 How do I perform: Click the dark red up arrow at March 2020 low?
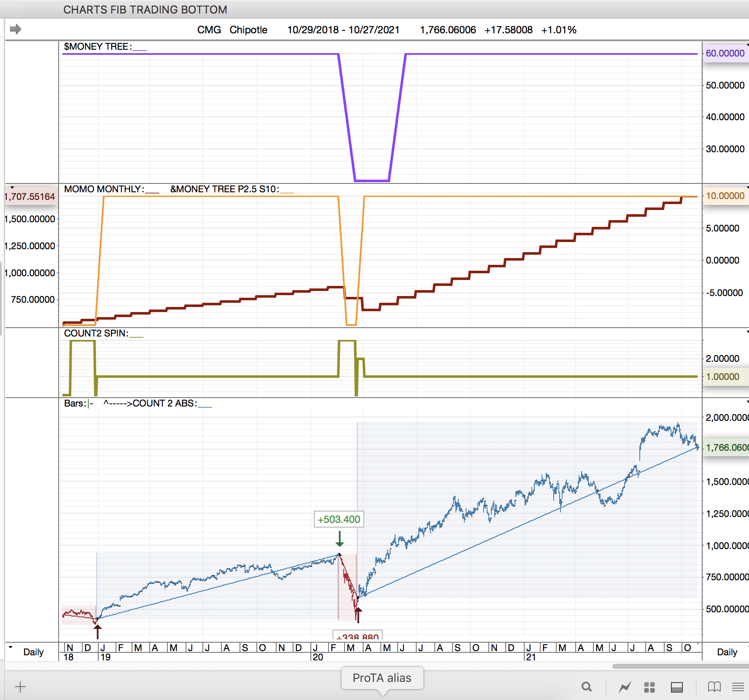coord(358,615)
